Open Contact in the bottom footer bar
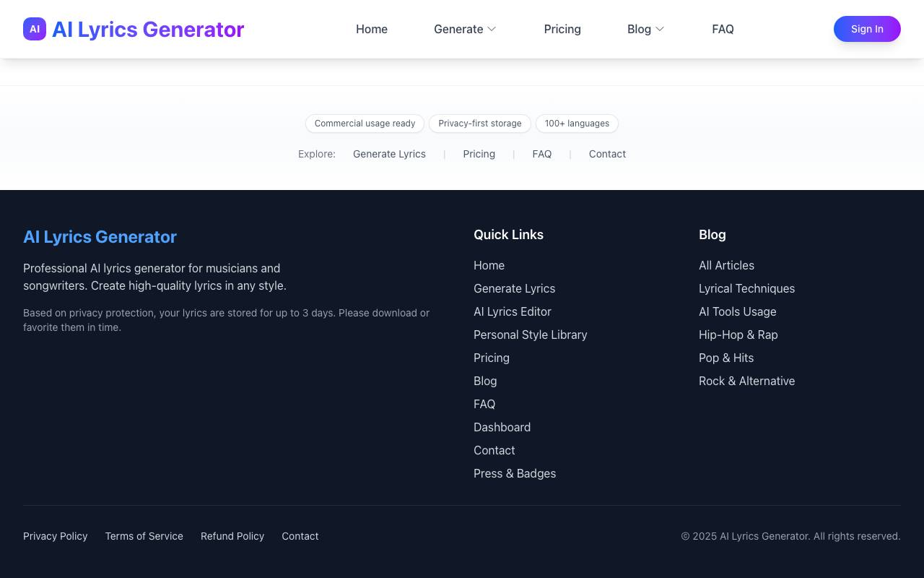The height and width of the screenshot is (578, 924). coord(300,536)
